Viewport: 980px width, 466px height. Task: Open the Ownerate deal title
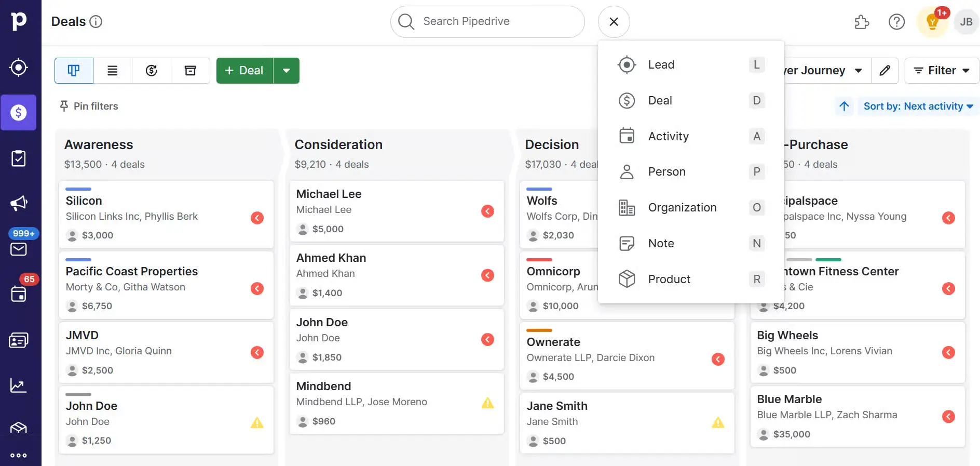click(x=553, y=342)
